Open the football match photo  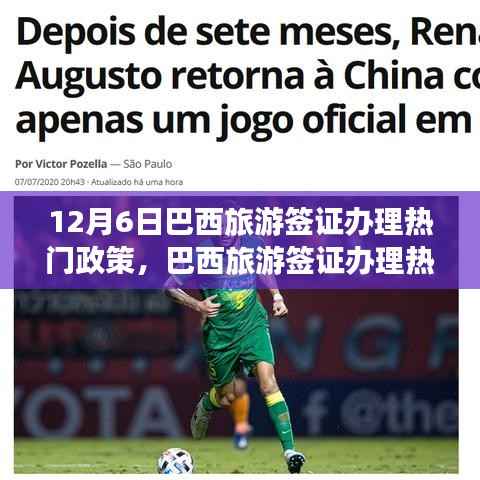pos(236,335)
